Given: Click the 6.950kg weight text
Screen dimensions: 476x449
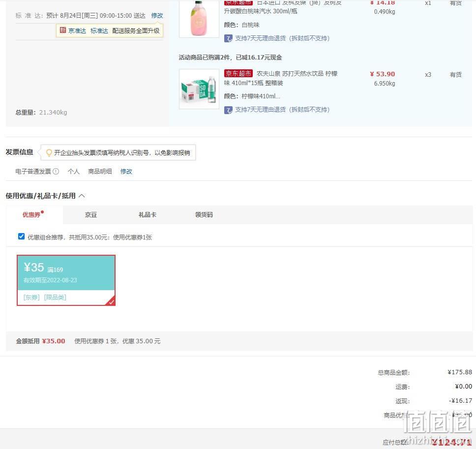Looking at the screenshot, I should tap(385, 84).
